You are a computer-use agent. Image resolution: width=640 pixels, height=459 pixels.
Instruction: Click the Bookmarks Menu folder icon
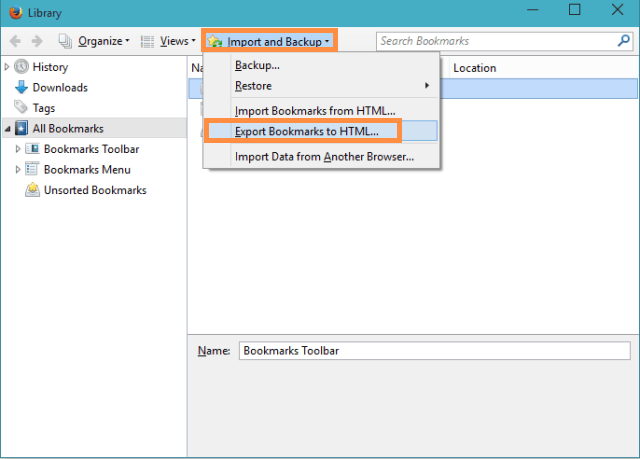(x=32, y=169)
